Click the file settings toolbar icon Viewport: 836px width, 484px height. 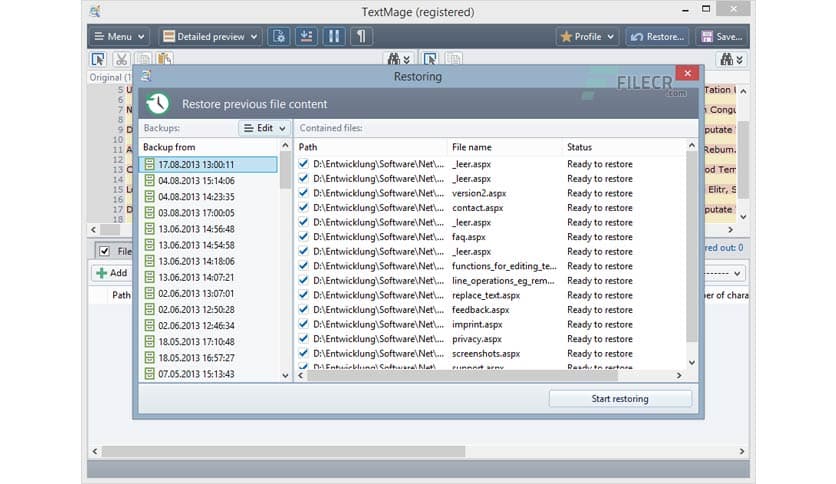click(279, 36)
